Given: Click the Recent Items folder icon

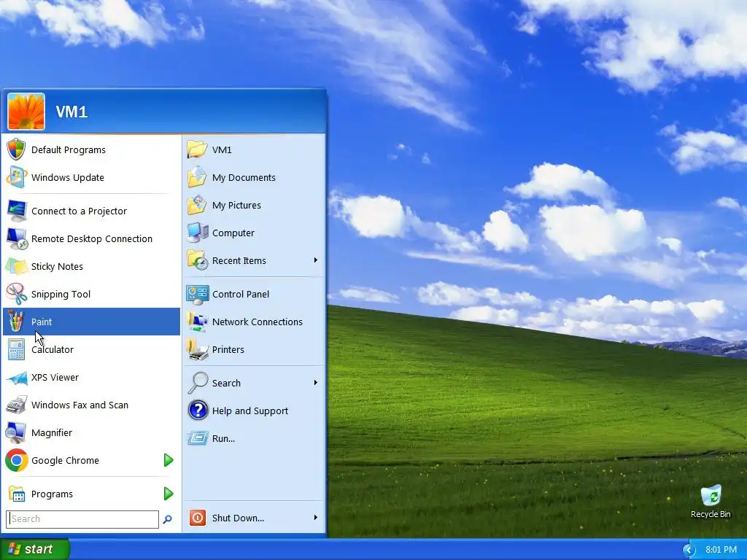Looking at the screenshot, I should [197, 260].
